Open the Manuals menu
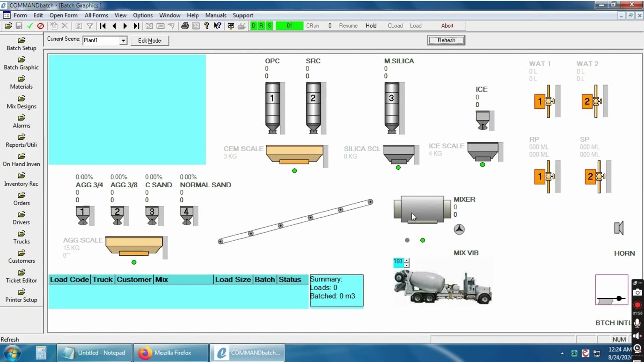 point(216,15)
